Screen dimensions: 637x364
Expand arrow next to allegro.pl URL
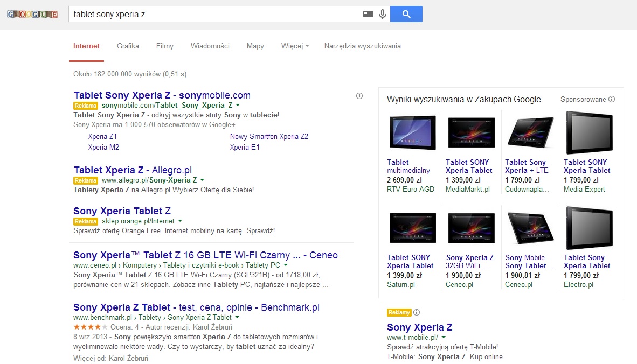click(x=202, y=180)
